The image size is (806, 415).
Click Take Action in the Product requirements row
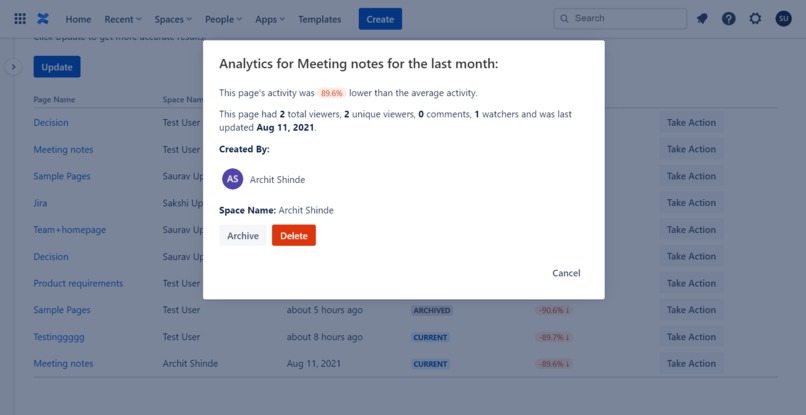pos(691,283)
